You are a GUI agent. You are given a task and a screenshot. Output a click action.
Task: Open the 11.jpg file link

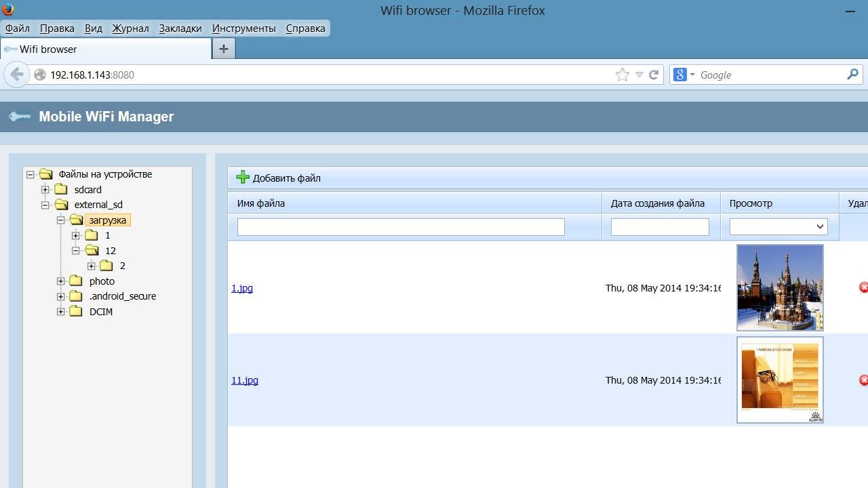tap(245, 380)
